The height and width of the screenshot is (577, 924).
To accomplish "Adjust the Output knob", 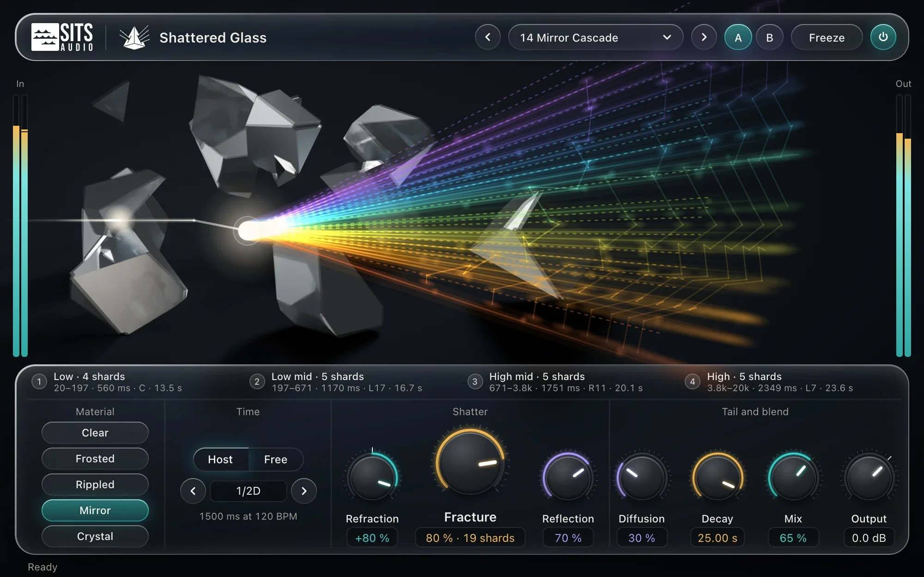I will click(869, 477).
